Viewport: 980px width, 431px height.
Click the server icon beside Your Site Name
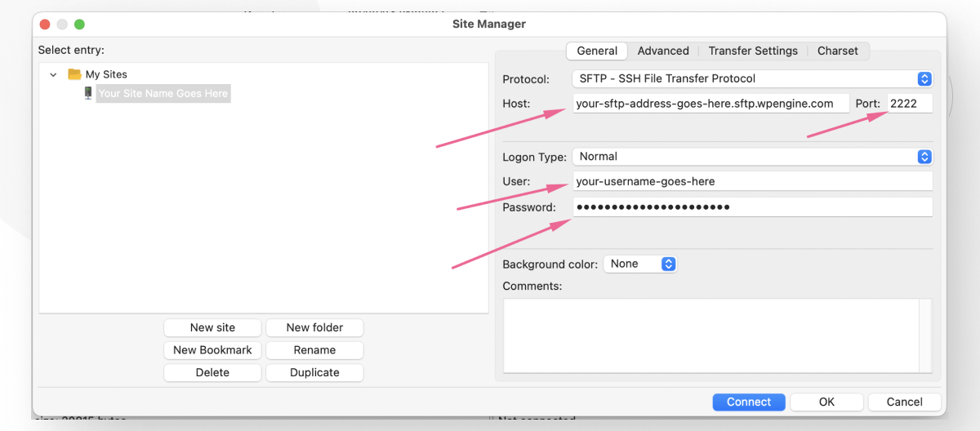coord(88,93)
